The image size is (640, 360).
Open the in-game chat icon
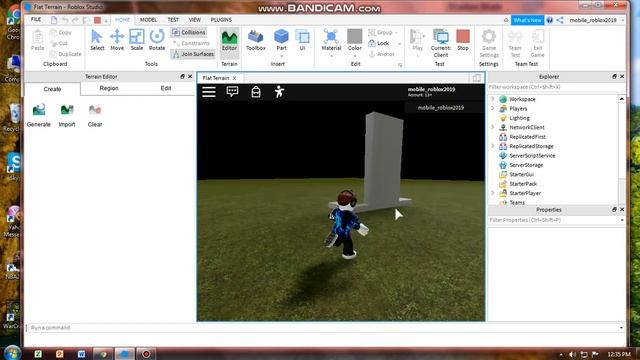pos(232,91)
